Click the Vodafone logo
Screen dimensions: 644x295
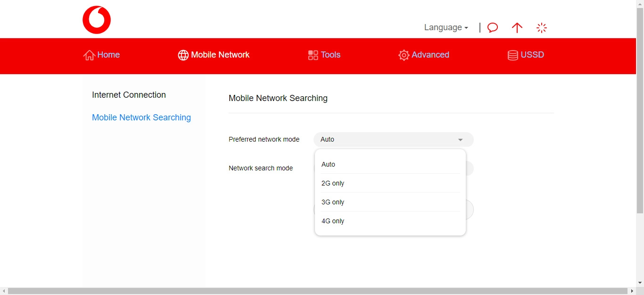pyautogui.click(x=97, y=19)
